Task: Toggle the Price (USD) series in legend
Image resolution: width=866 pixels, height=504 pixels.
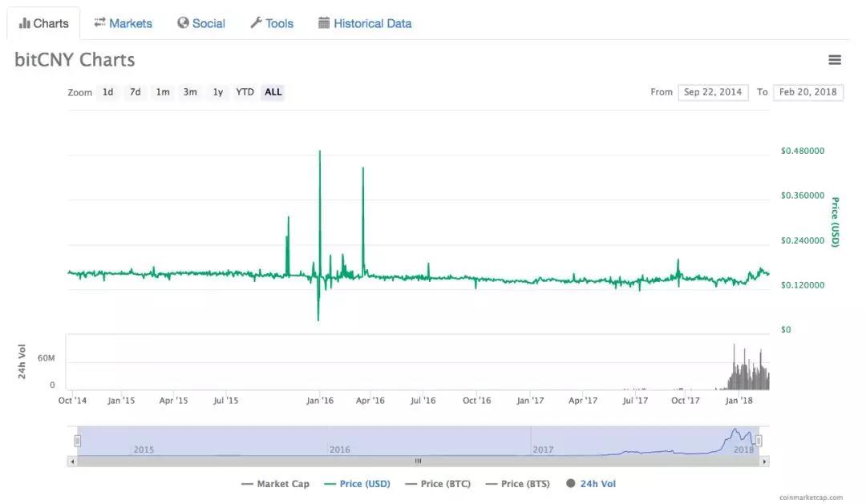Action: pyautogui.click(x=357, y=484)
